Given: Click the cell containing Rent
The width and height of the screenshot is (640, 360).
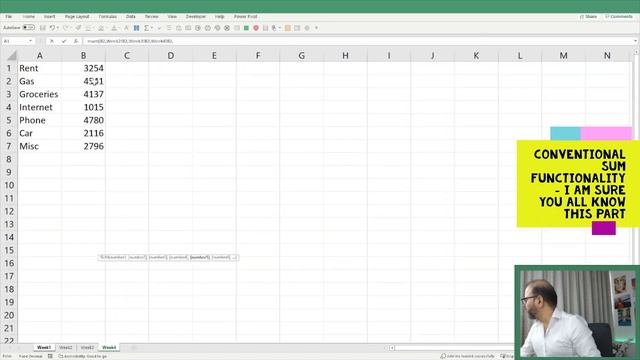Looking at the screenshot, I should (40, 68).
